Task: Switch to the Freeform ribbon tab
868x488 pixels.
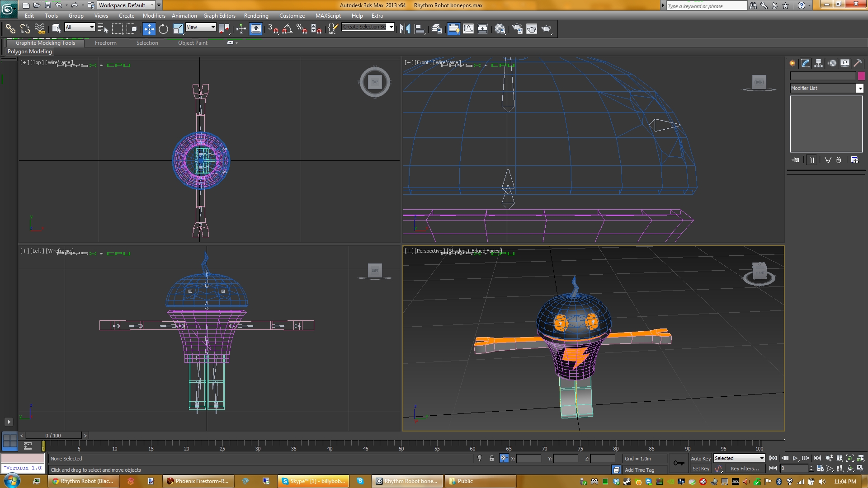Action: coord(105,43)
